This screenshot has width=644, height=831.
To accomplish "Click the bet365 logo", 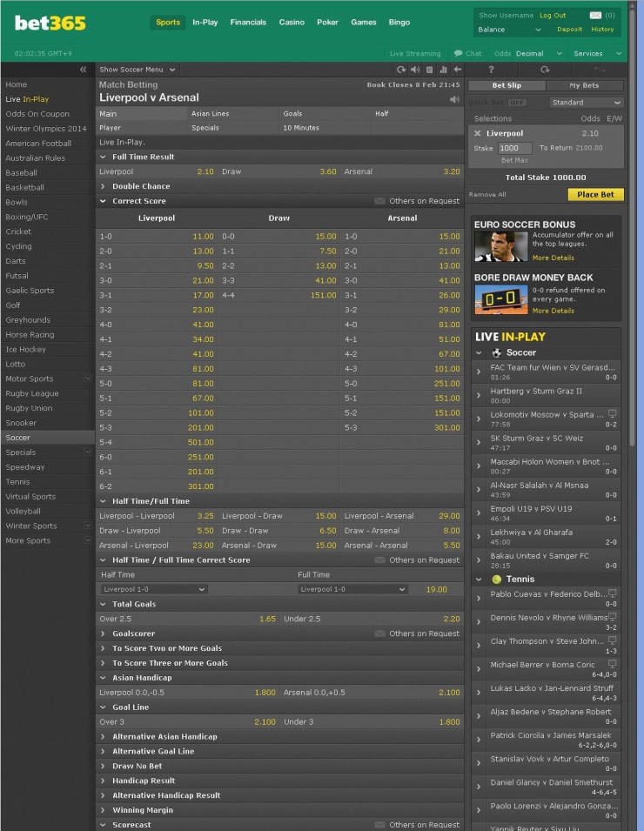I will (x=50, y=23).
